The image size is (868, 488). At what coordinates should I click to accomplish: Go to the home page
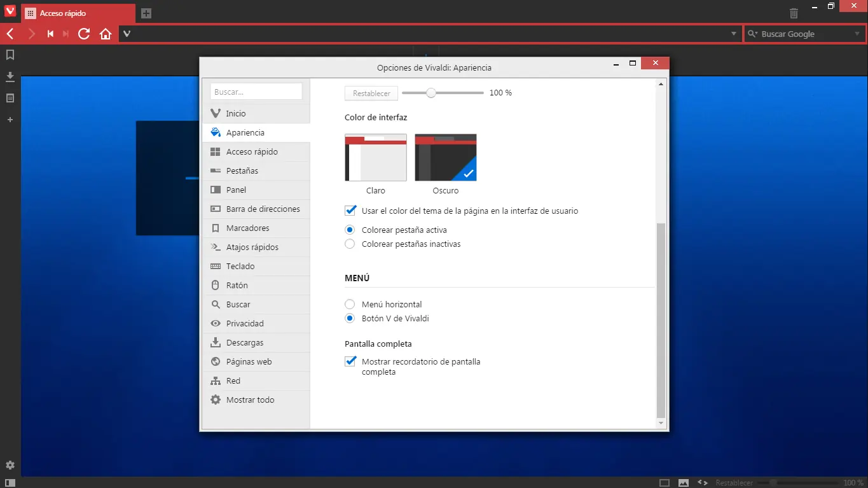point(106,34)
